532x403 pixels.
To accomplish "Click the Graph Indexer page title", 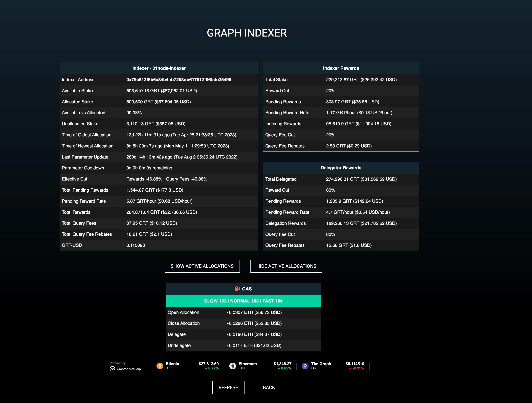I will (x=247, y=33).
